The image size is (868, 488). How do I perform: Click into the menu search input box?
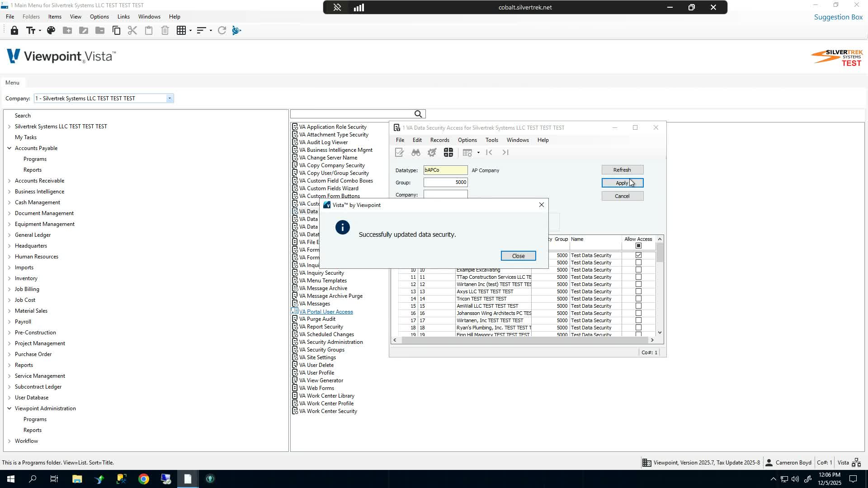(x=352, y=114)
